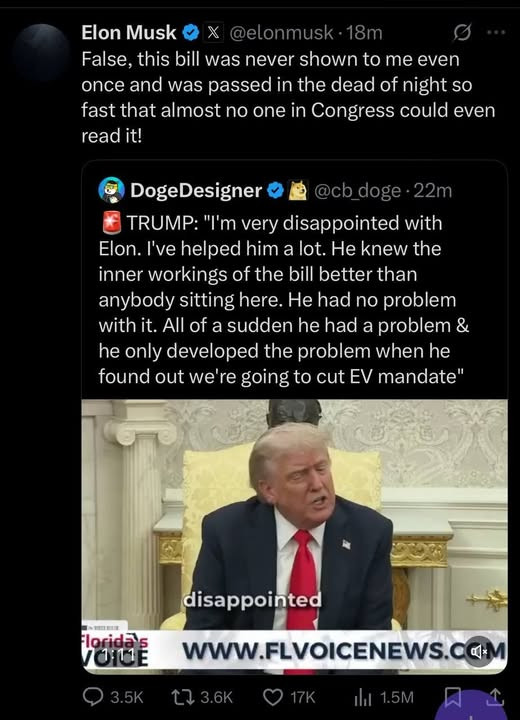Click the DogeDesigner display name
520x720 pixels.
click(196, 191)
